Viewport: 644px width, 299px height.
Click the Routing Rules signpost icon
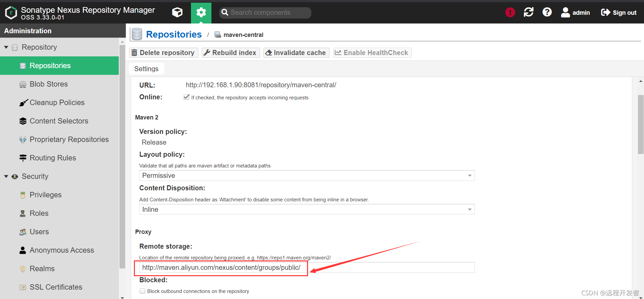[23, 158]
